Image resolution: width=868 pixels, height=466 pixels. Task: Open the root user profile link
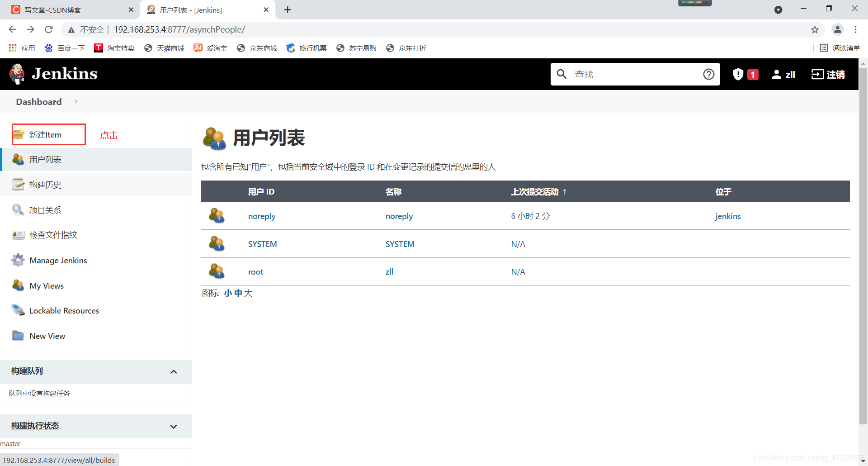(255, 271)
